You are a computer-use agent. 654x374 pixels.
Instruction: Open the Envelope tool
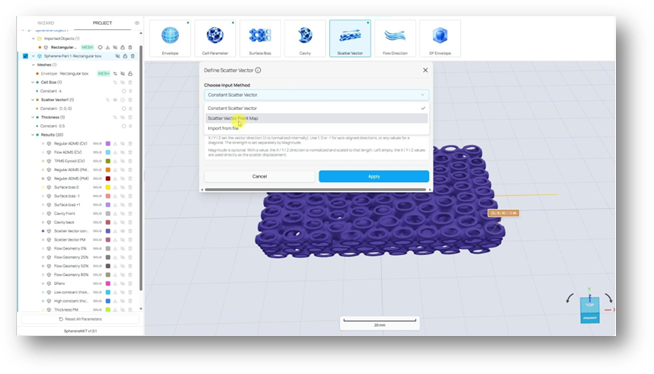[170, 38]
